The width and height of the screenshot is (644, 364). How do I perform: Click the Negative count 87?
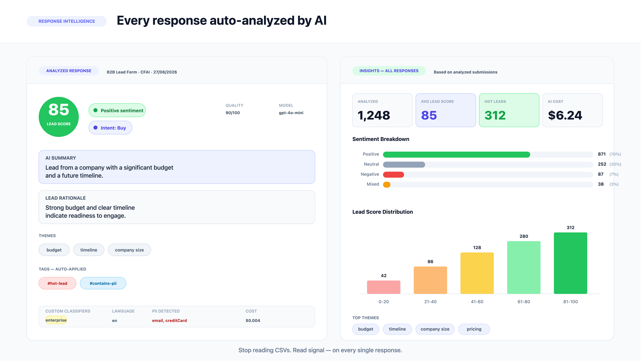[604, 175]
